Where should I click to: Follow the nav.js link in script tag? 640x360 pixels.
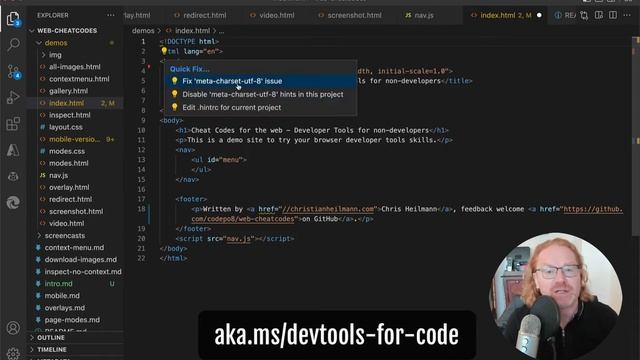pos(238,238)
